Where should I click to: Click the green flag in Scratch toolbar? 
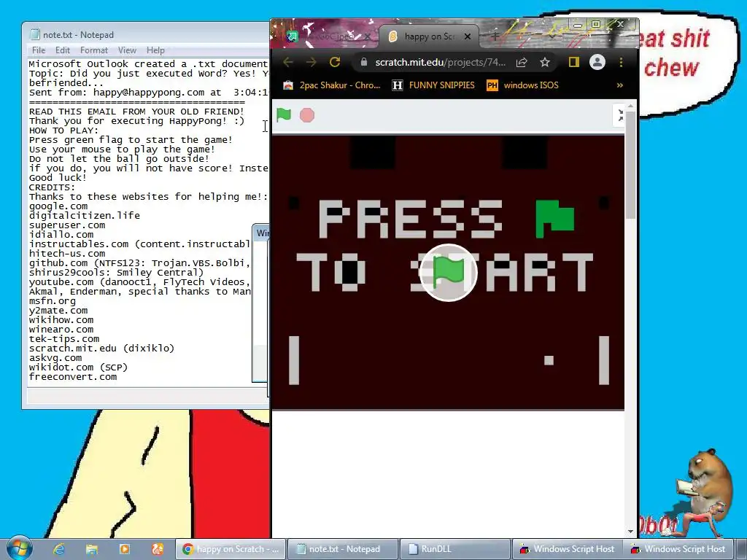point(284,114)
